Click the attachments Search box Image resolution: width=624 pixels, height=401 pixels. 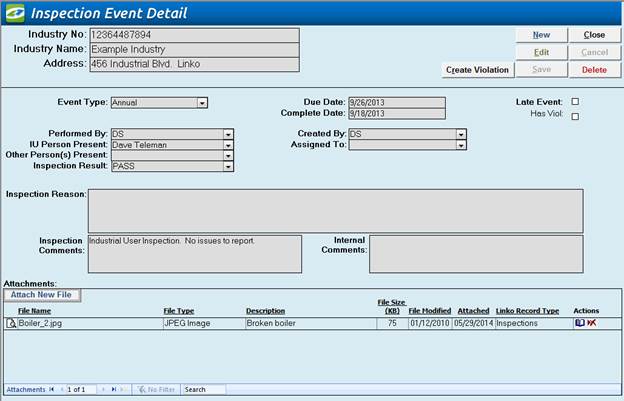click(203, 389)
